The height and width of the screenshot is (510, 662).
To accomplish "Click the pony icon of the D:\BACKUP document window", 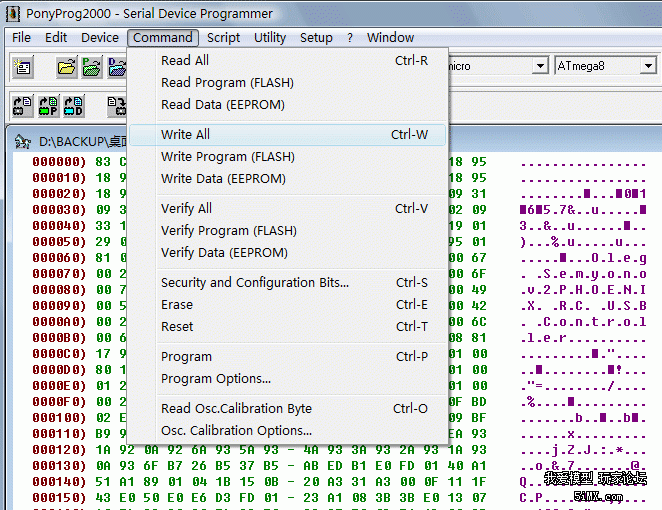I will pyautogui.click(x=23, y=141).
